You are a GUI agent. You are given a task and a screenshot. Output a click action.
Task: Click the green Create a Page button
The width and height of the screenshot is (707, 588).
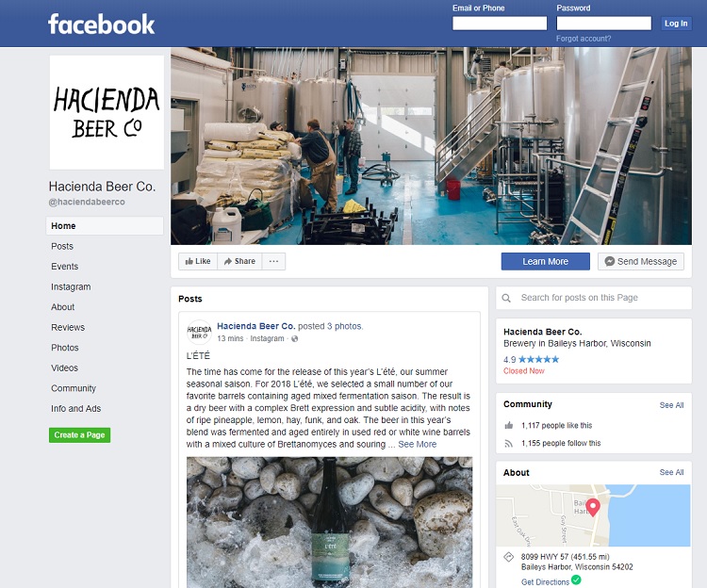click(x=80, y=435)
